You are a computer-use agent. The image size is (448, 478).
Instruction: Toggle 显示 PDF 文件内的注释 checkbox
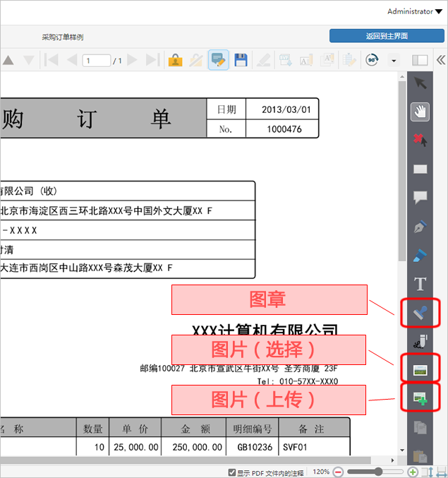232,472
